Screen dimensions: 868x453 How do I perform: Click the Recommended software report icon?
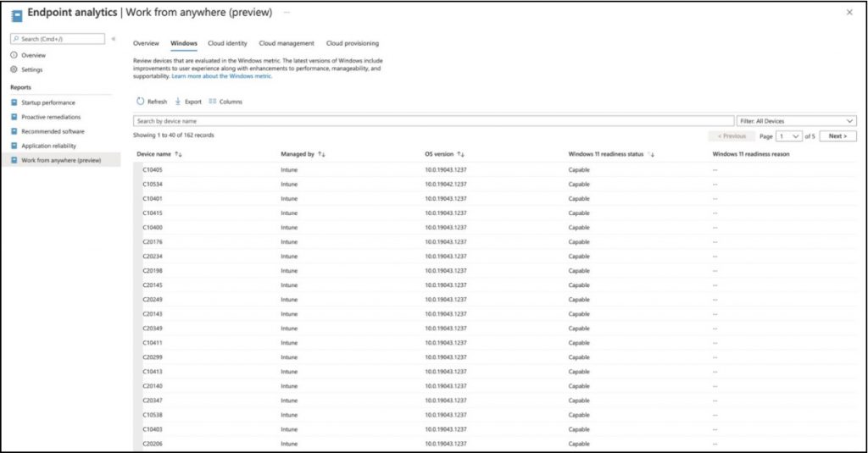tap(14, 131)
